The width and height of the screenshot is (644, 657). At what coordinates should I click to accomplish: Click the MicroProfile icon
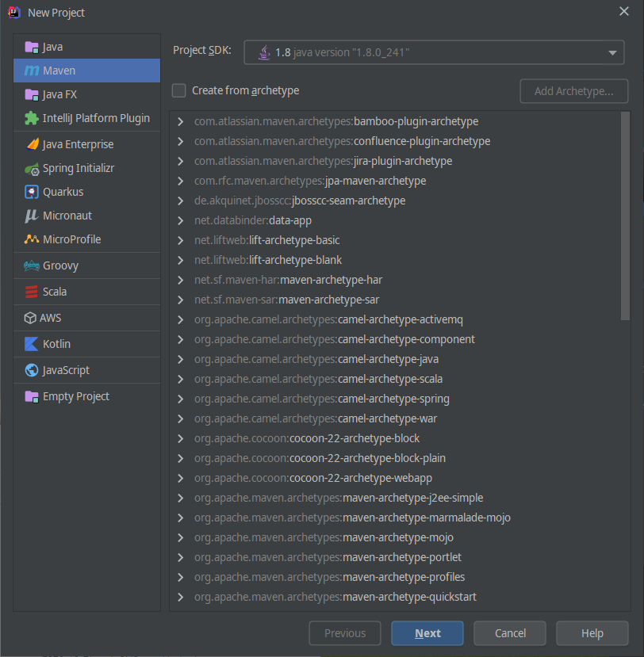[x=32, y=239]
